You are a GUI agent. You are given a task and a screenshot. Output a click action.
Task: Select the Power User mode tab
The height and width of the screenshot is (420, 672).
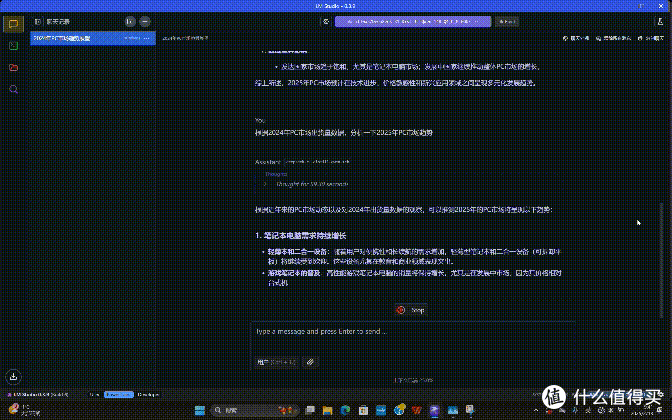click(x=119, y=394)
